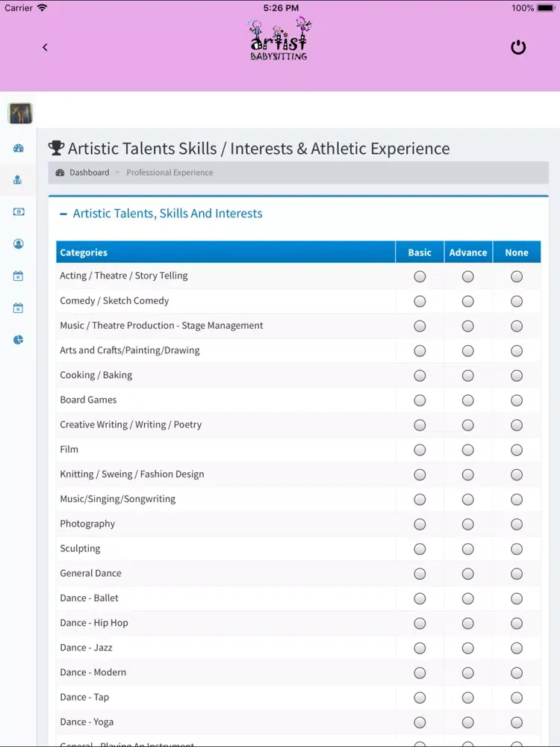
Task: Choose Basic for Dance - Hip Hop
Action: pyautogui.click(x=420, y=623)
